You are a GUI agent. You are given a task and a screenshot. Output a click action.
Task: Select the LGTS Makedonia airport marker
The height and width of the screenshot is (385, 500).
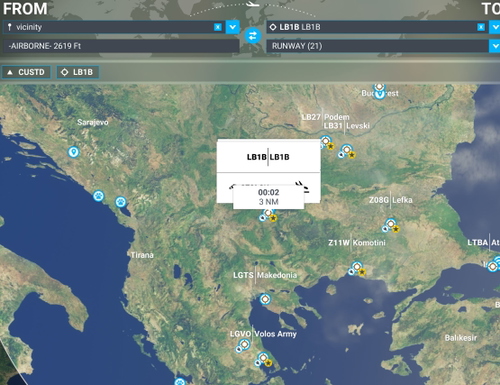pyautogui.click(x=265, y=299)
